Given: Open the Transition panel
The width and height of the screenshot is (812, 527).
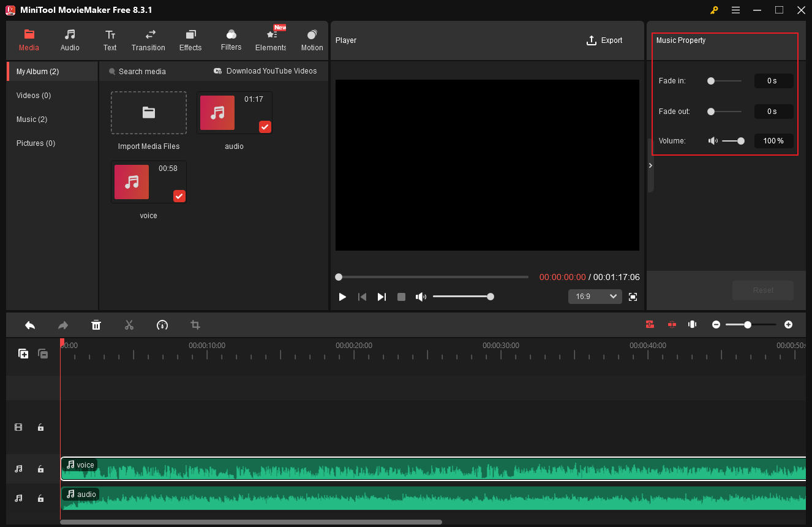Looking at the screenshot, I should click(148, 40).
